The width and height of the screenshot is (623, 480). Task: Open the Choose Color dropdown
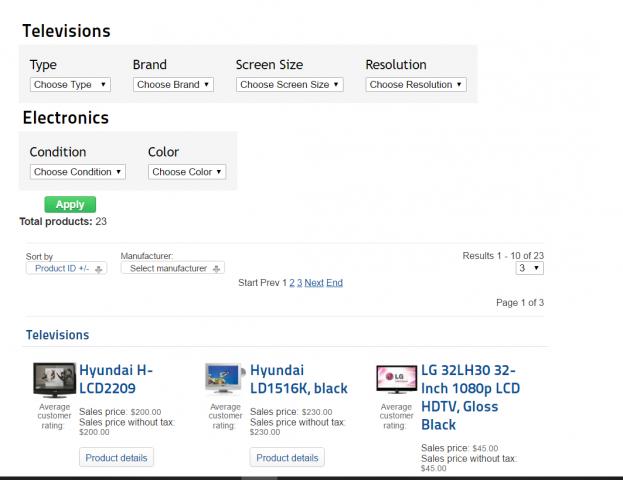pos(187,172)
